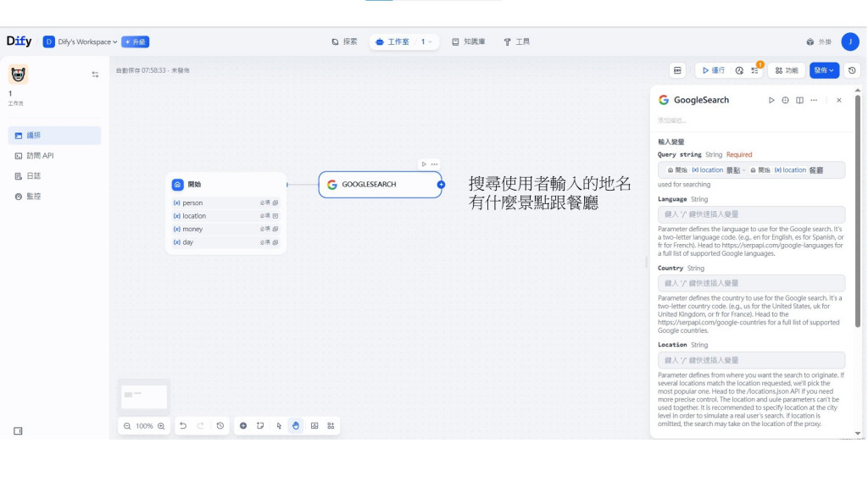Open the 工具 tab

point(516,42)
